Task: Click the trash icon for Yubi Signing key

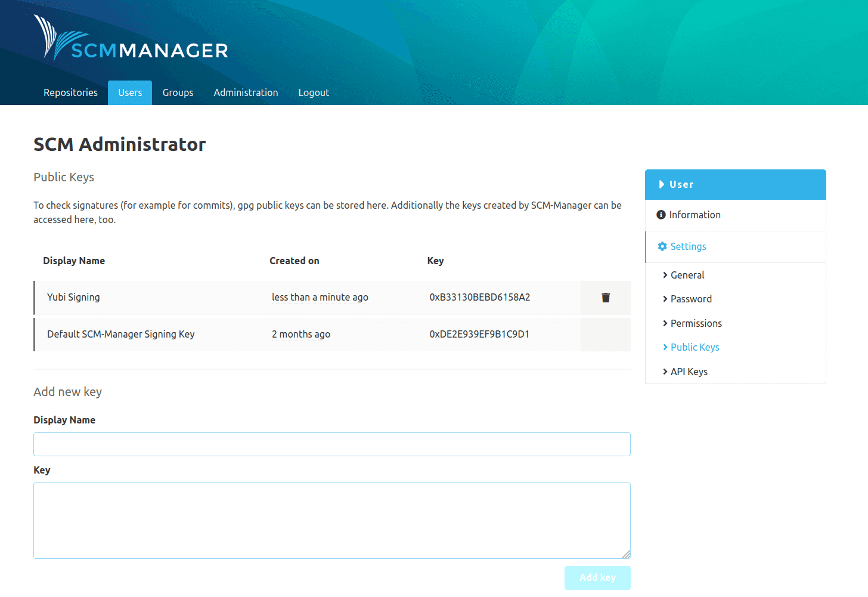Action: [x=605, y=297]
